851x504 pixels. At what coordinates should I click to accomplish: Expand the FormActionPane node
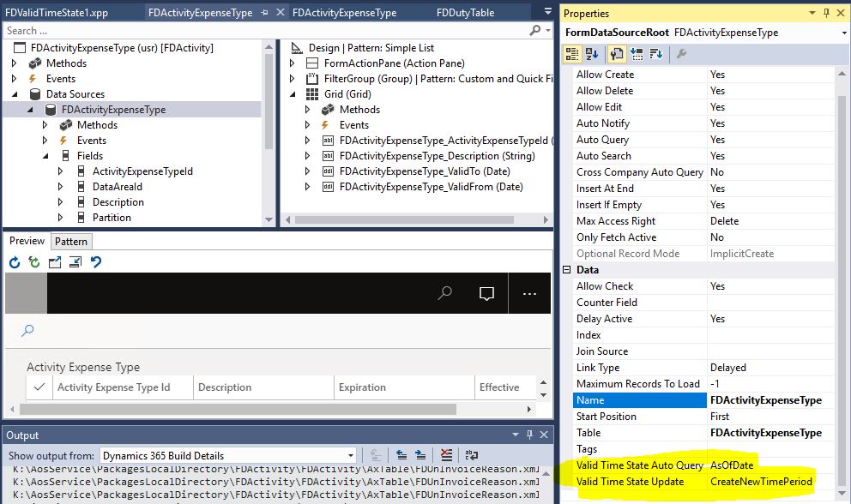tap(293, 63)
